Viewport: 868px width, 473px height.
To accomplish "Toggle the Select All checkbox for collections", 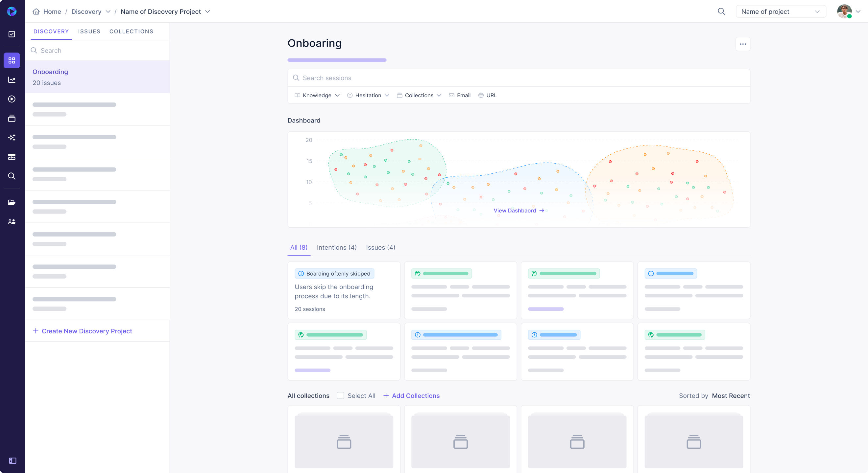I will tap(341, 395).
